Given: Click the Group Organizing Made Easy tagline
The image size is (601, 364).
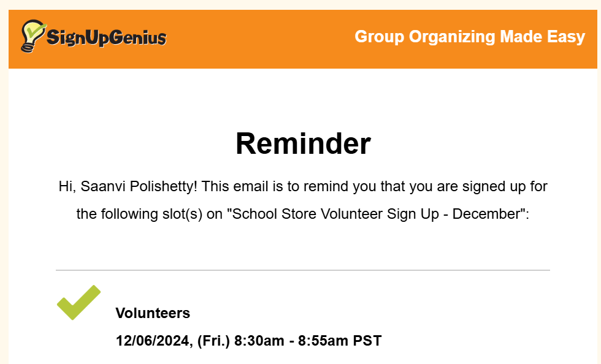Looking at the screenshot, I should tap(470, 37).
